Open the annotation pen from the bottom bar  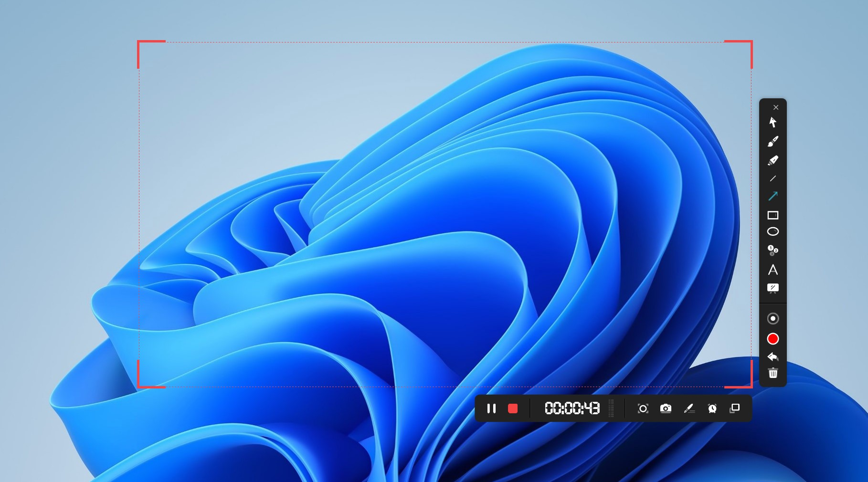click(689, 409)
